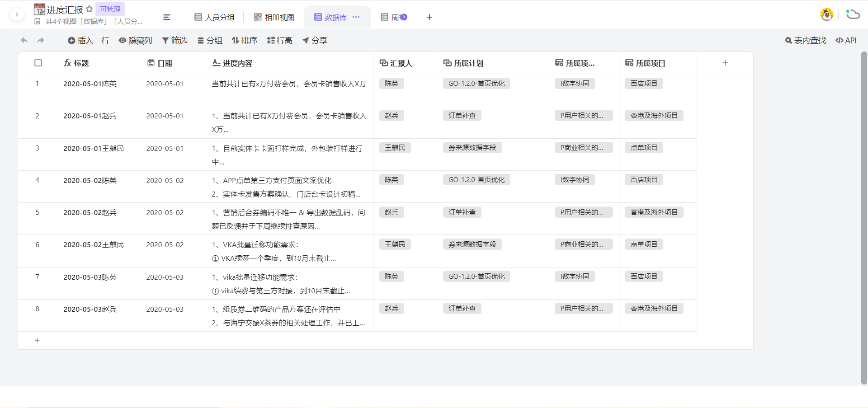The height and width of the screenshot is (408, 868).
Task: Open the 筛选 filter panel
Action: tap(175, 41)
